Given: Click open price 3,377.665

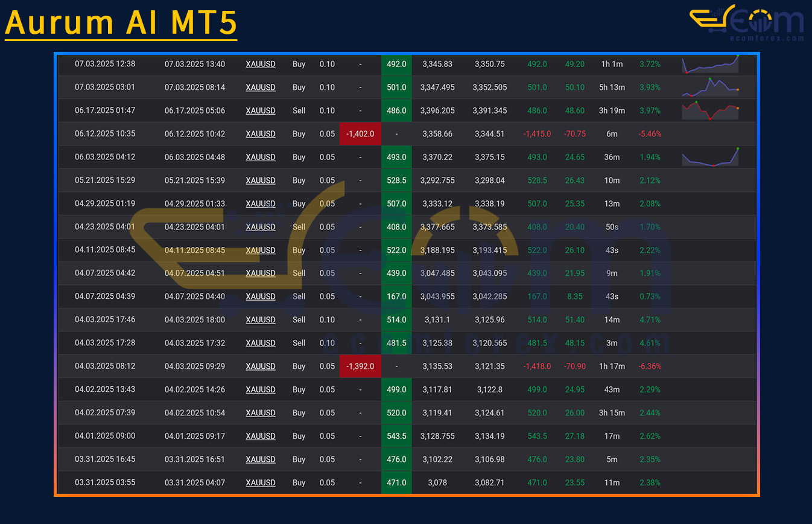Looking at the screenshot, I should point(439,227).
